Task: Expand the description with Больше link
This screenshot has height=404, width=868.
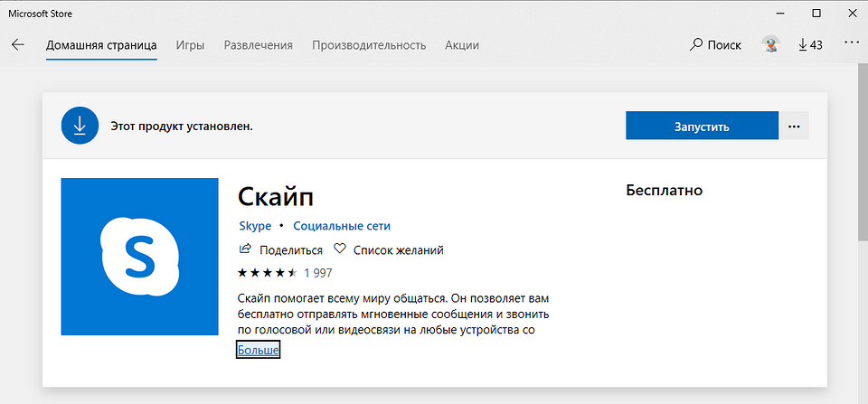Action: pos(258,350)
